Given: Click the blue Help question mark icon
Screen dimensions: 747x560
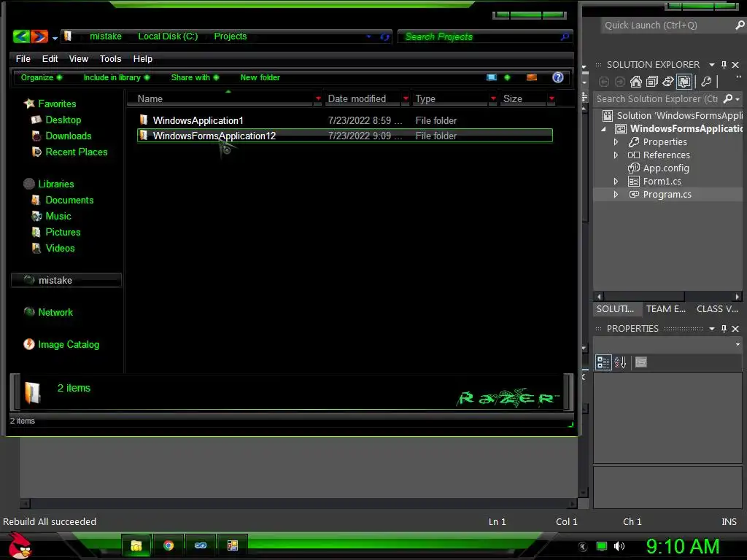Looking at the screenshot, I should click(558, 77).
